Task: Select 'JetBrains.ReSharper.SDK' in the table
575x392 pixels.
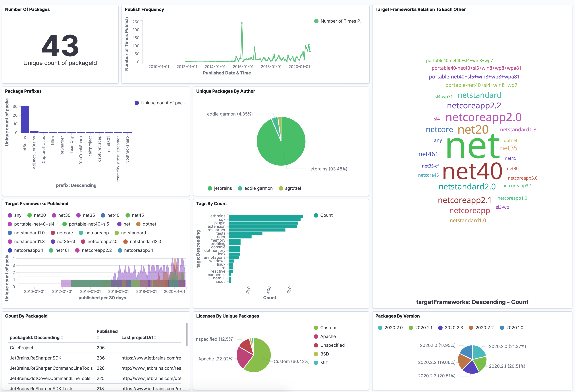Action: point(36,358)
